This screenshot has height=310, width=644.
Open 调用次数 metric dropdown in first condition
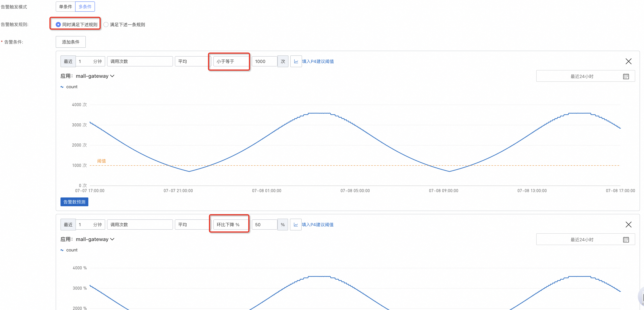[x=140, y=61]
